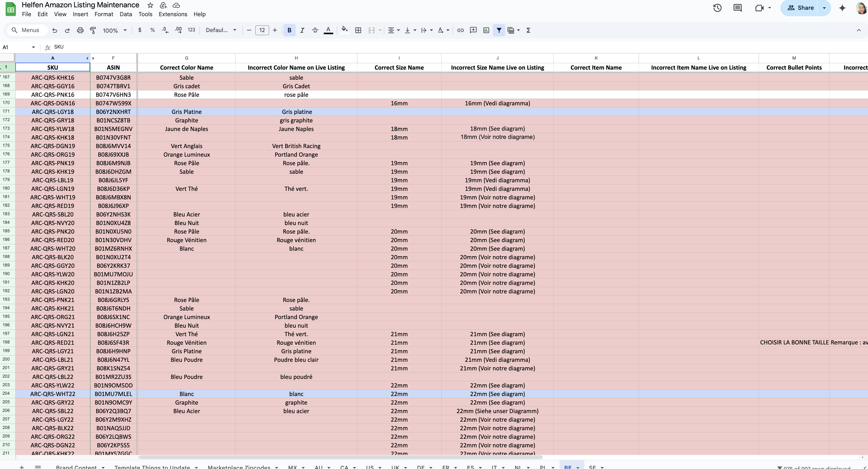
Task: Open the font family dropdown
Action: point(221,30)
